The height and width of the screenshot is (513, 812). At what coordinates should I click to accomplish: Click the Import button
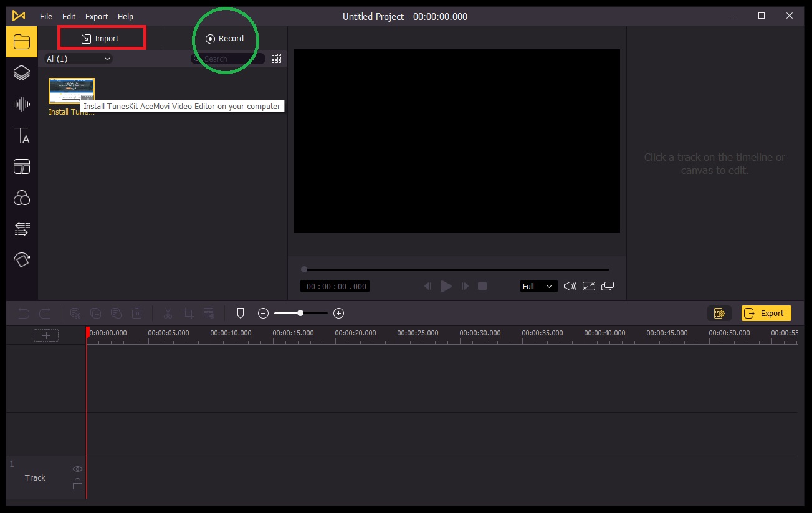point(102,37)
